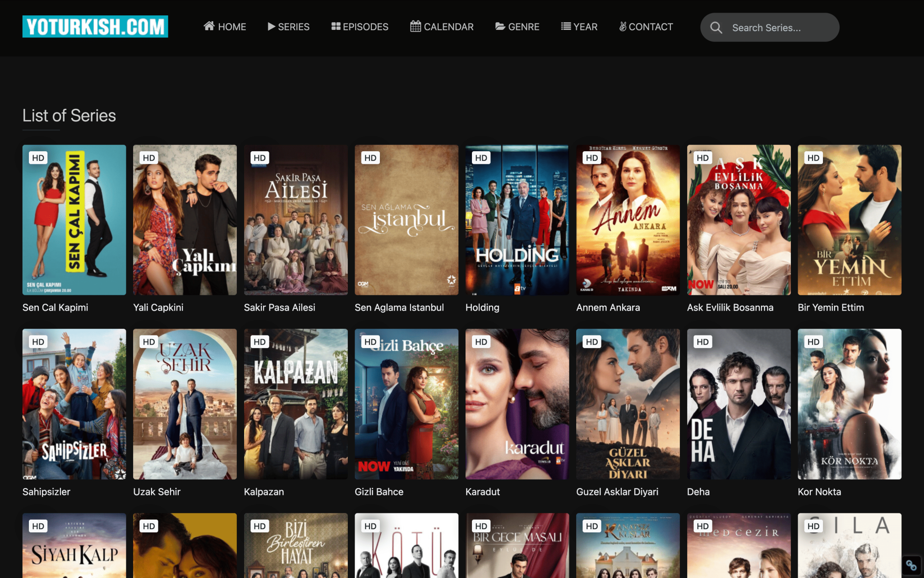Select the Bizi Birlestiren Hayat poster

[296, 545]
